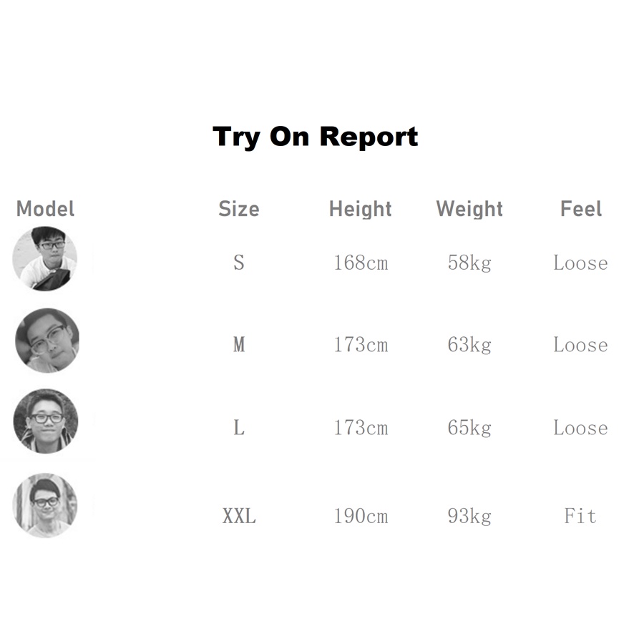This screenshot has height=644, width=644.
Task: Select the 93kg weight value
Action: click(469, 516)
